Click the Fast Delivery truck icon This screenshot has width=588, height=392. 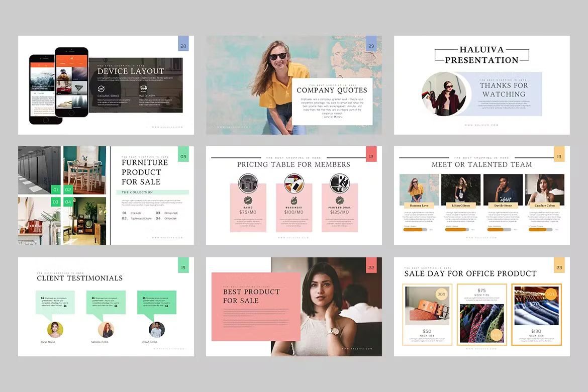143,88
